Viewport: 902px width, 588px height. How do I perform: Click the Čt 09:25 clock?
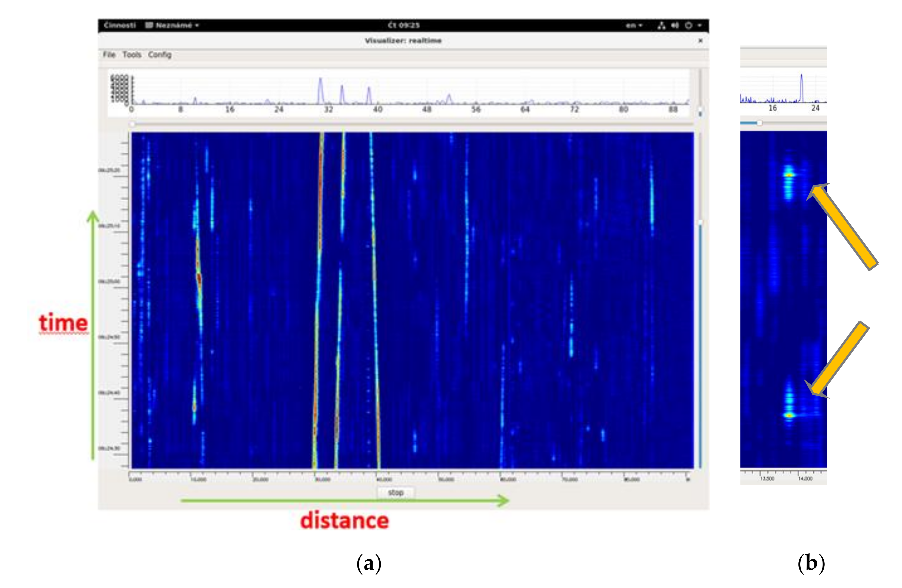[403, 25]
